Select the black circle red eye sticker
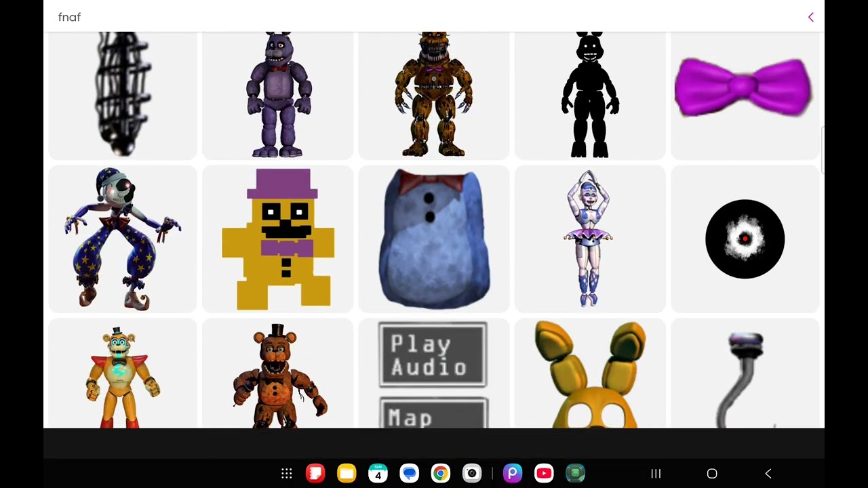Viewport: 868px width, 488px height. (x=745, y=239)
